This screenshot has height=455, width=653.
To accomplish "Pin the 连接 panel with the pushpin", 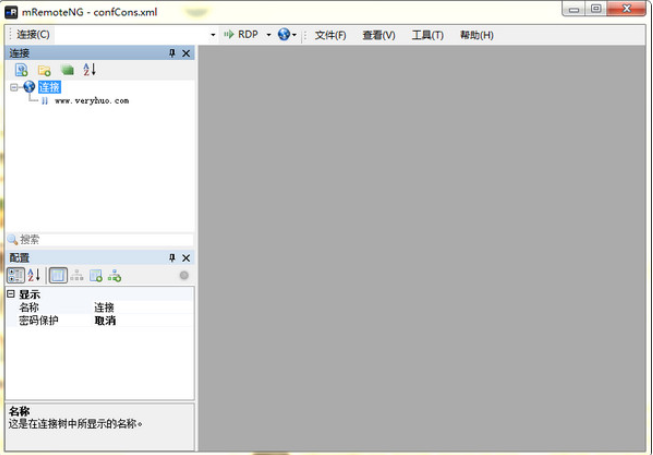I will pos(172,53).
